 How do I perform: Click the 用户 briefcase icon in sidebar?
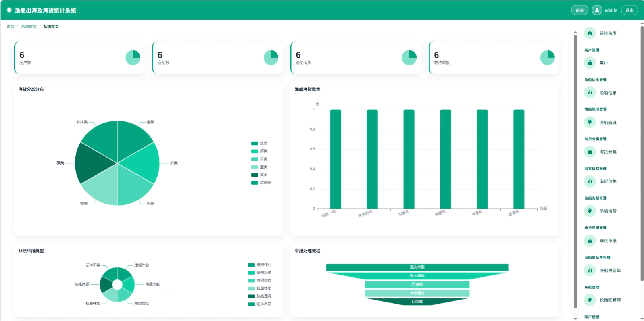point(590,63)
